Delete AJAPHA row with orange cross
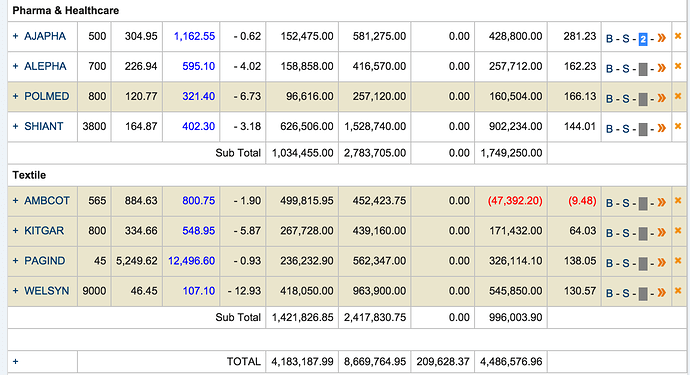This screenshot has width=690, height=375. pos(678,36)
